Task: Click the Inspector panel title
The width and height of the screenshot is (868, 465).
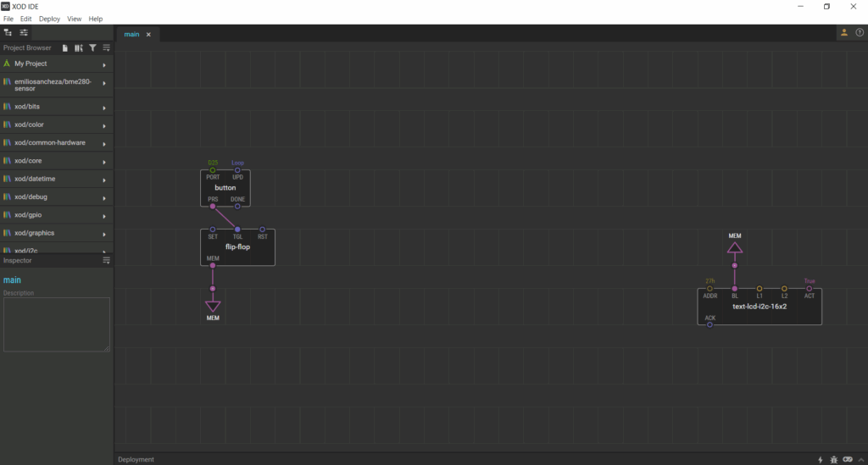Action: [18, 260]
